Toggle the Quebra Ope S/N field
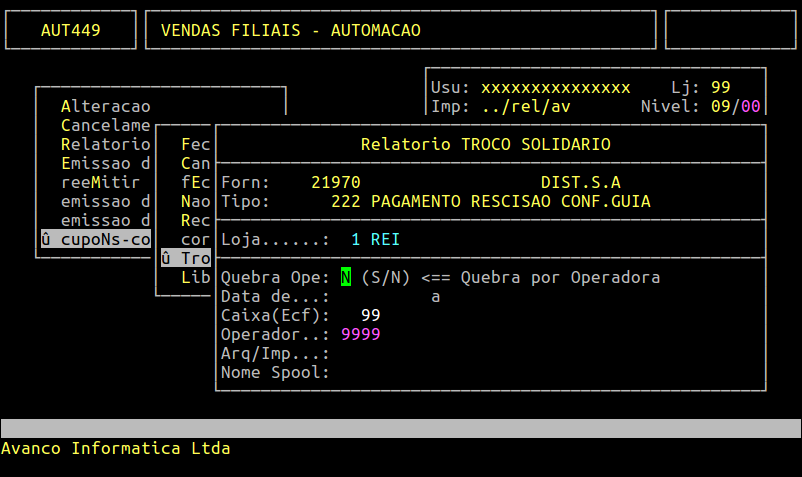Viewport: 802px width, 477px height. pos(346,277)
